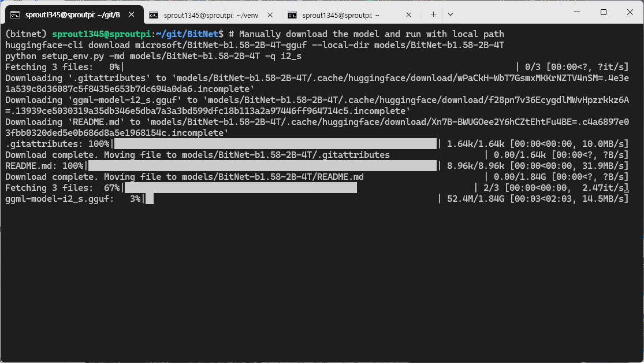The image size is (644, 363).
Task: Click the "Downloading '.gitattributes'" line
Action: pos(317,83)
